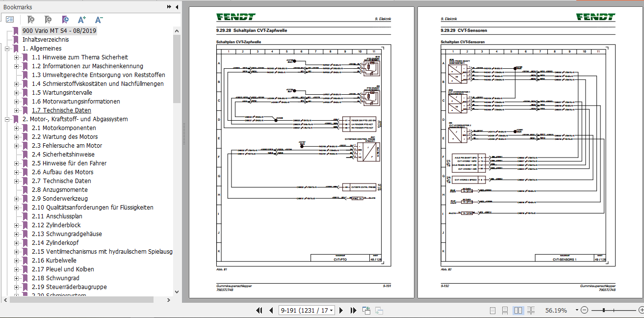The image size is (644, 318).
Task: Open the bookmarks options menu icon
Action: (x=10, y=20)
